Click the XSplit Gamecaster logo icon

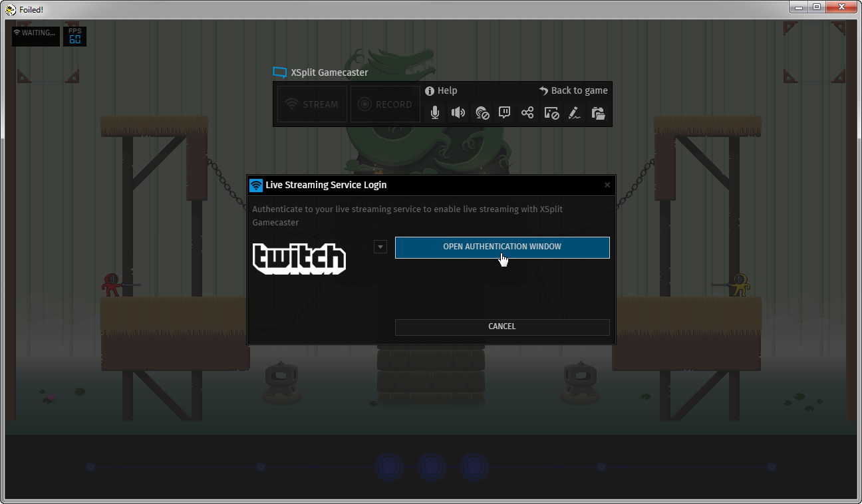click(x=280, y=72)
